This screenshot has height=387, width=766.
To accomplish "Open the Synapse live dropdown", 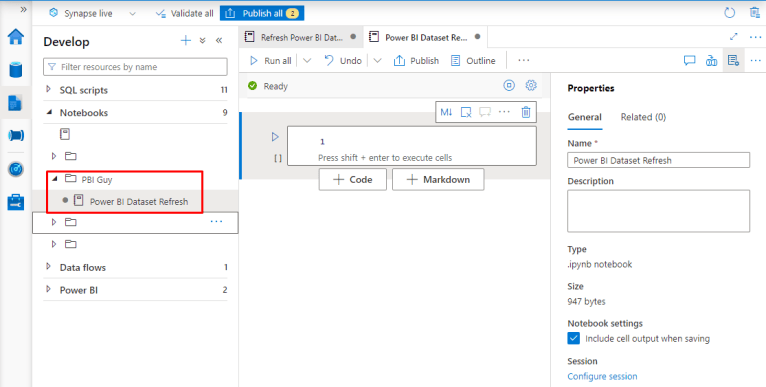I will tap(132, 14).
